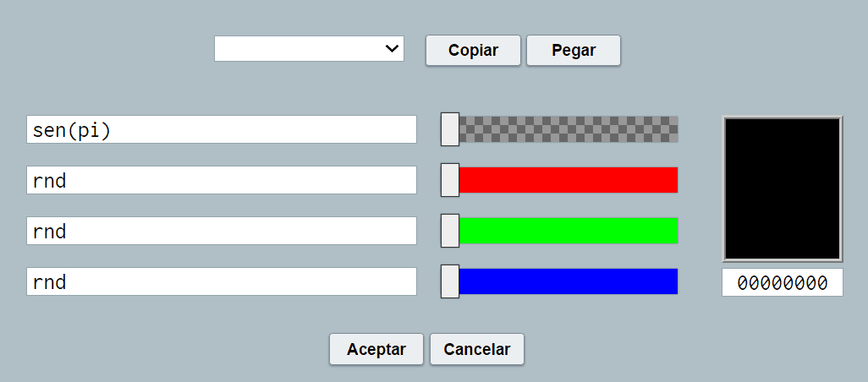The width and height of the screenshot is (868, 382).
Task: Click the sen(pi) alpha expression field
Action: click(222, 129)
